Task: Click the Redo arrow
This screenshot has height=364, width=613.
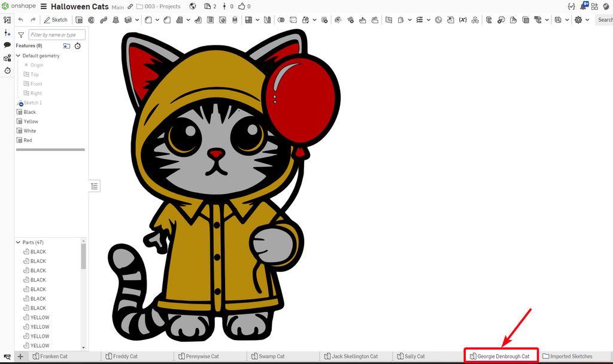Action: click(34, 20)
